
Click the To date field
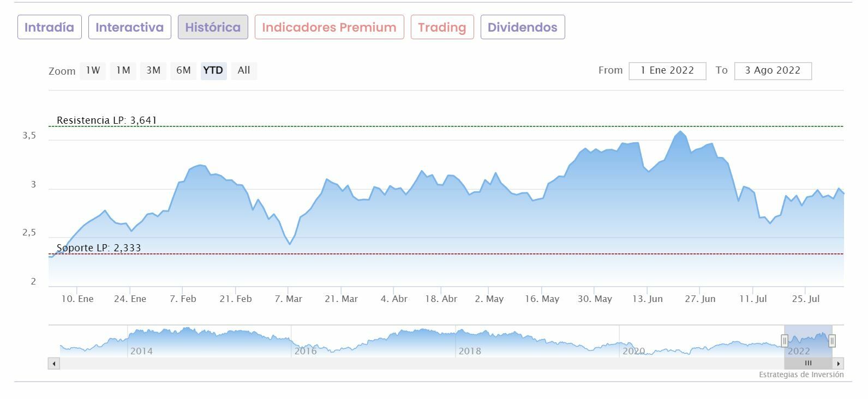click(x=773, y=71)
